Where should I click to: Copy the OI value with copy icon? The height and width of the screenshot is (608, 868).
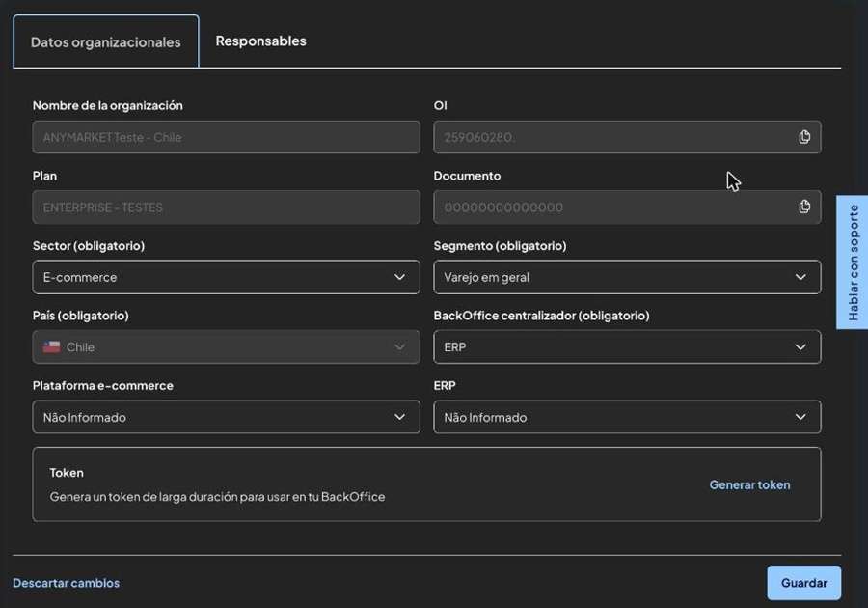(804, 137)
